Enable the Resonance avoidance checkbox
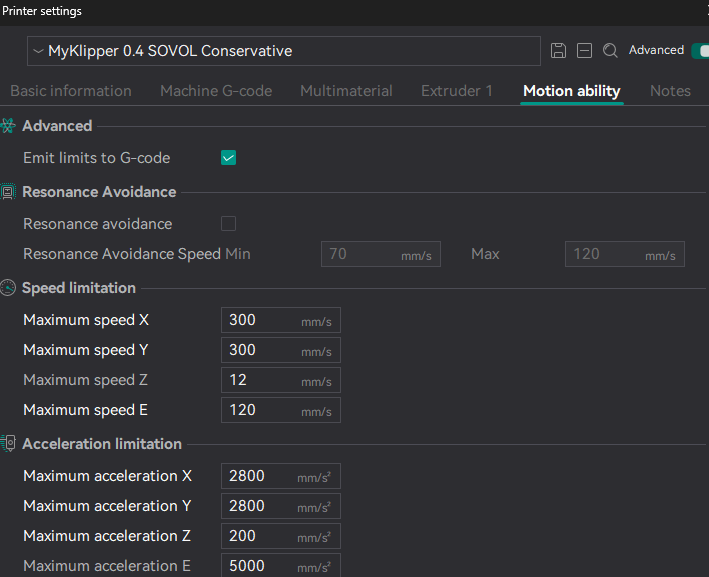709x577 pixels. point(229,224)
